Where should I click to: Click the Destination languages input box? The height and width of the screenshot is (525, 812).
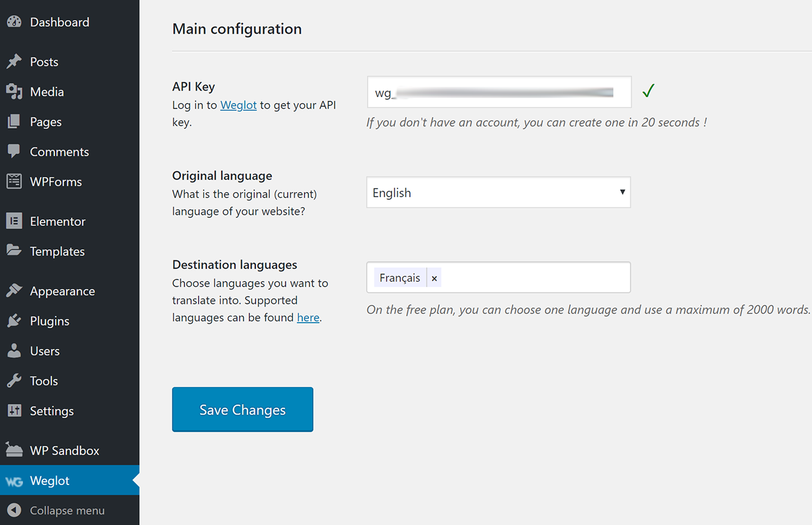tap(498, 277)
